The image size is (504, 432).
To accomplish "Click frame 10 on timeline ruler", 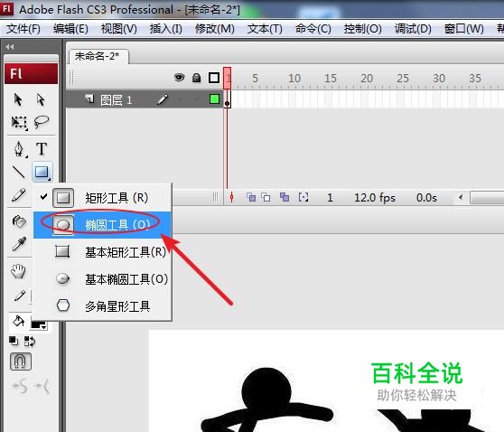I will pos(294,79).
